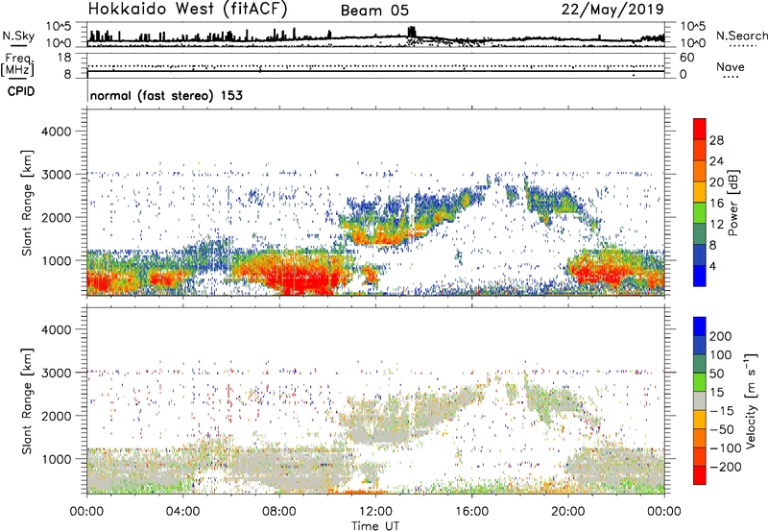Select the 4 label on power colorbar

coord(712,266)
